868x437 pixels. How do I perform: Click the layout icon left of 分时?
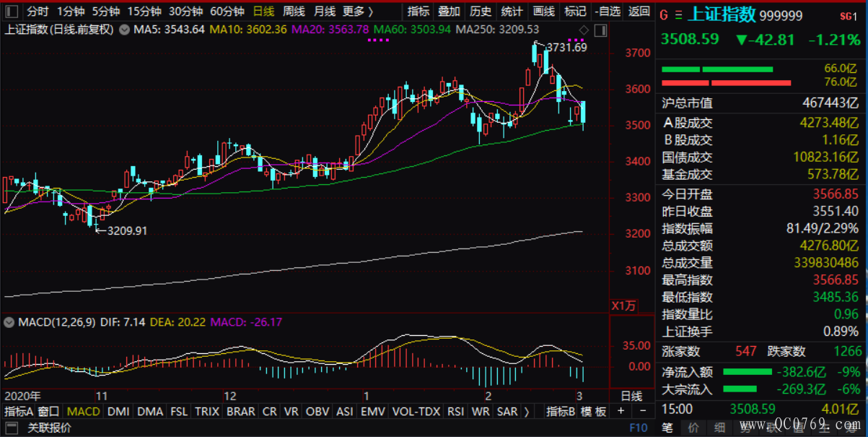click(x=12, y=12)
